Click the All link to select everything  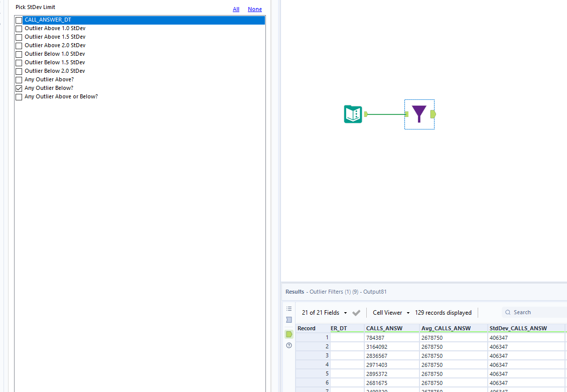(236, 9)
